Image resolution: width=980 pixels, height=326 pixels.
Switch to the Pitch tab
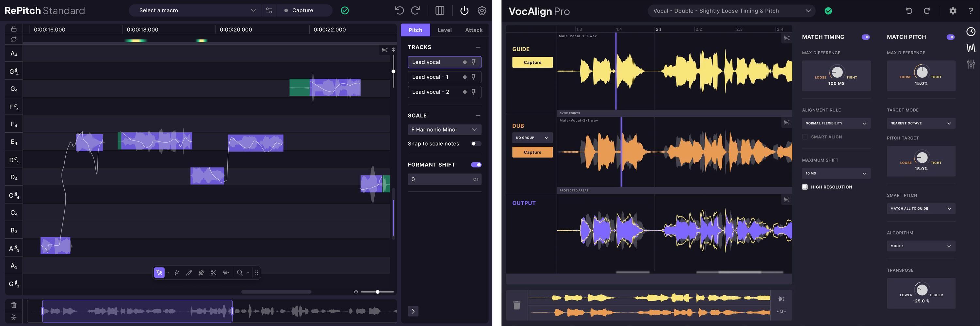click(415, 30)
